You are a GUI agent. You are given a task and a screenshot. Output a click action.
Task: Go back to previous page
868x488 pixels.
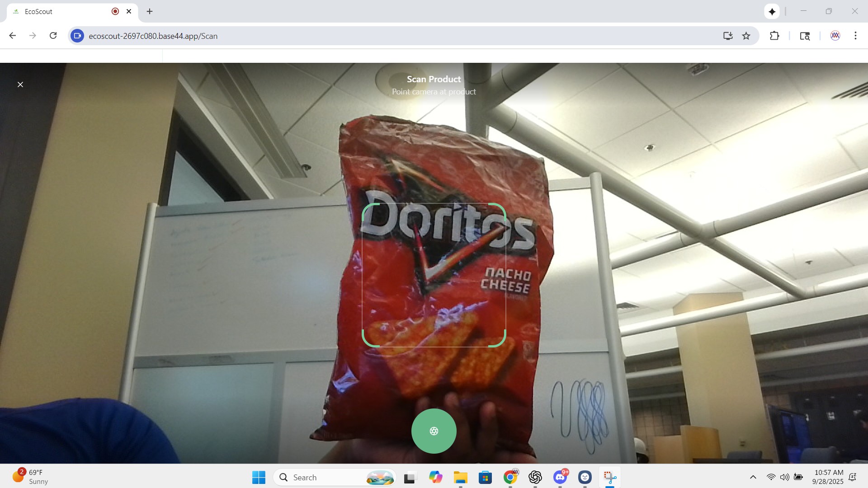pyautogui.click(x=13, y=36)
